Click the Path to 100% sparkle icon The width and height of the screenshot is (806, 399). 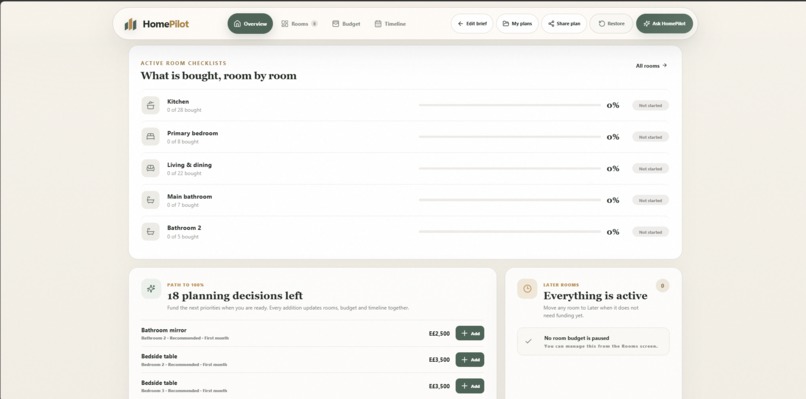pos(151,288)
